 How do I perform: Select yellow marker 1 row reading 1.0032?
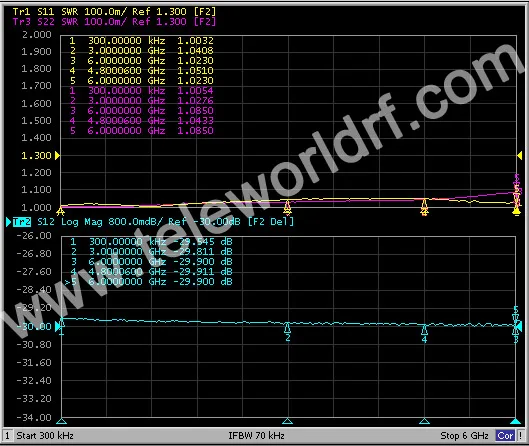click(x=141, y=40)
